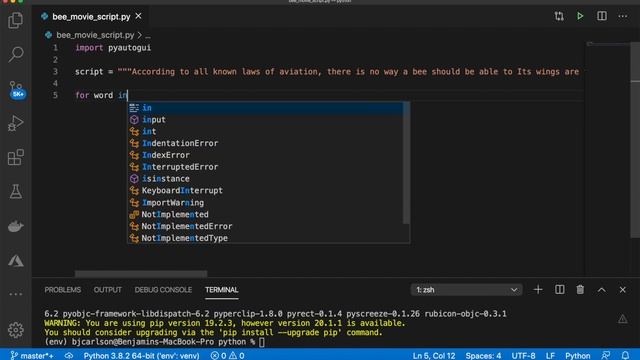
Task: Open the Search view in activity bar
Action: click(16, 54)
